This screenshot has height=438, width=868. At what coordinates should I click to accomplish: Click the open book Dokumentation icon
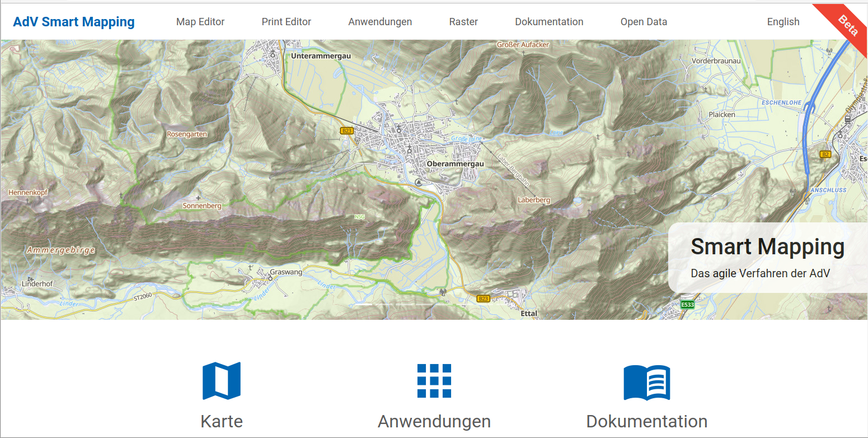(x=647, y=383)
